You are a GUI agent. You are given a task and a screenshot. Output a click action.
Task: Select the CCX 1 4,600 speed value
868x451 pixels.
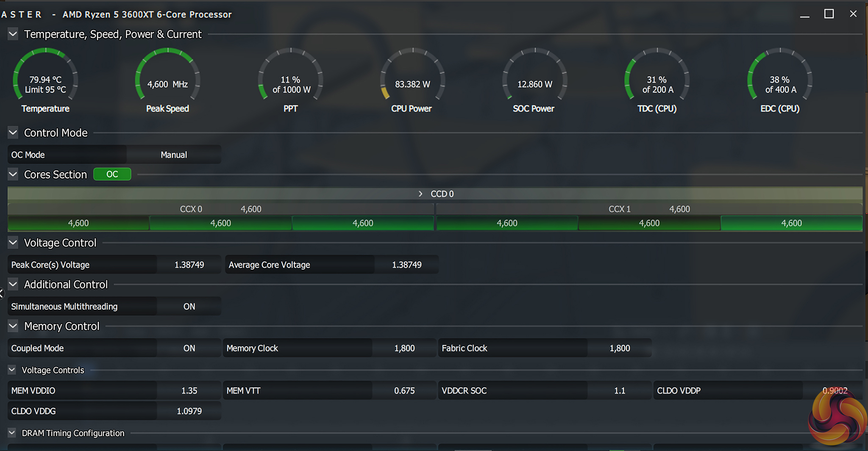[680, 209]
